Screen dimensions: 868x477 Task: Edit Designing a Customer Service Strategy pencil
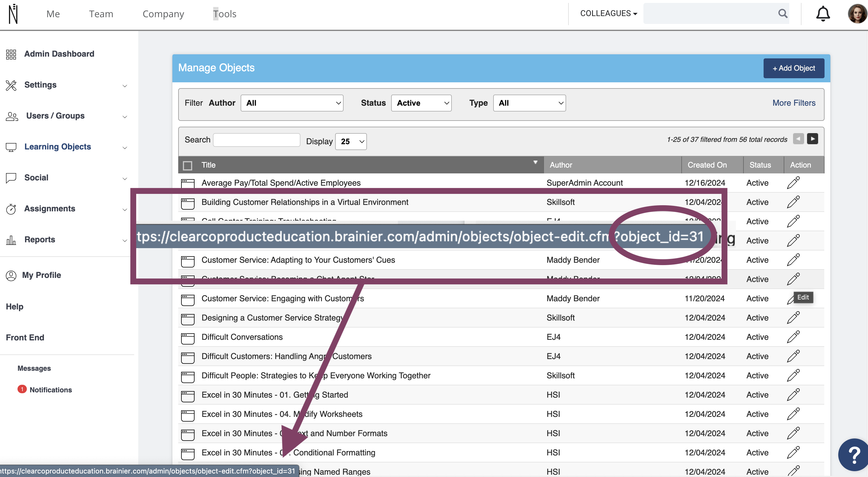pyautogui.click(x=793, y=317)
